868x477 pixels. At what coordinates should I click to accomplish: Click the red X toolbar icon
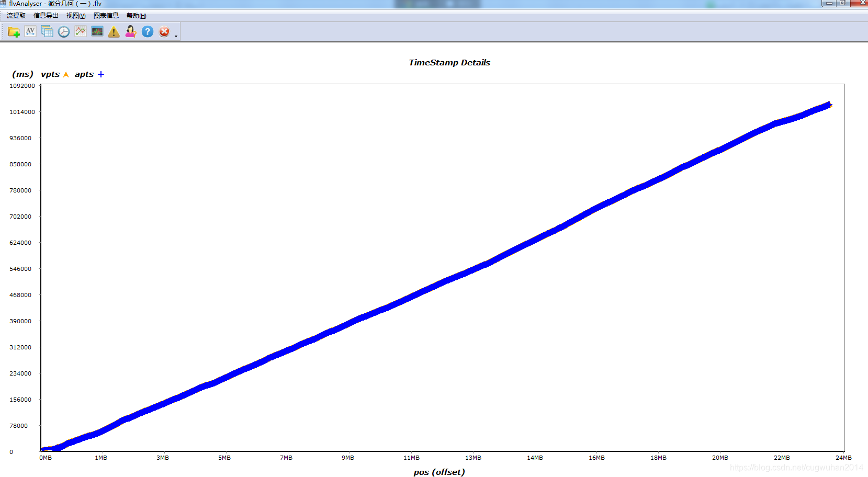click(x=164, y=32)
